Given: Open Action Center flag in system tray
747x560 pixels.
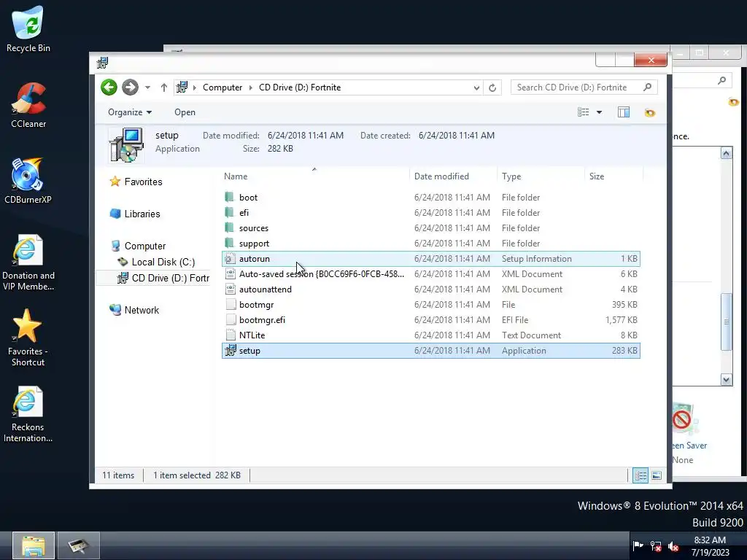Looking at the screenshot, I should [x=638, y=545].
